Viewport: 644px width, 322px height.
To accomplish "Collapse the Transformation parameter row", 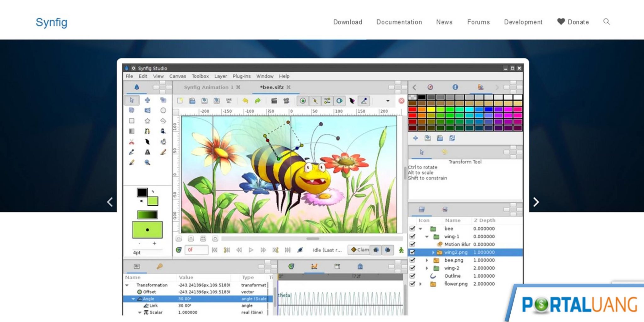I will pyautogui.click(x=127, y=285).
